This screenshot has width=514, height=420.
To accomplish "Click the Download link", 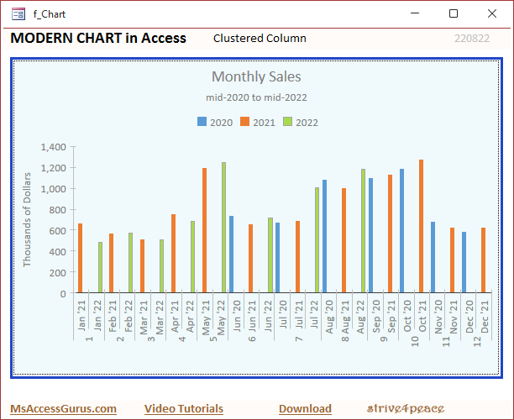I will coord(305,409).
